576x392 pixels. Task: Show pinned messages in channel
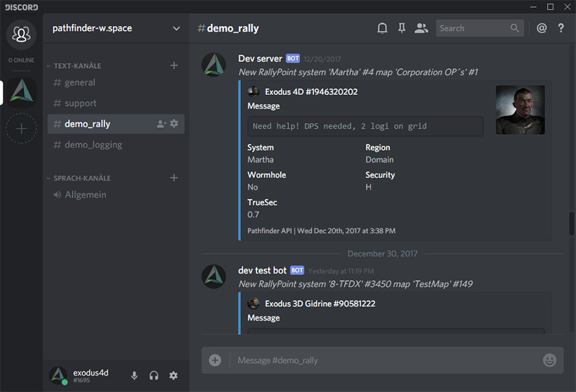tap(402, 28)
